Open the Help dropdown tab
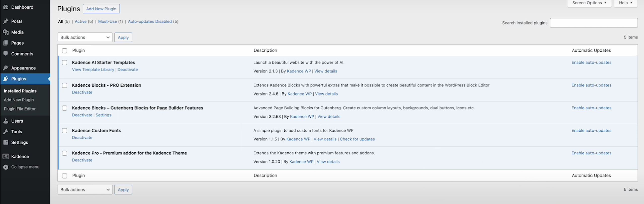 [625, 3]
